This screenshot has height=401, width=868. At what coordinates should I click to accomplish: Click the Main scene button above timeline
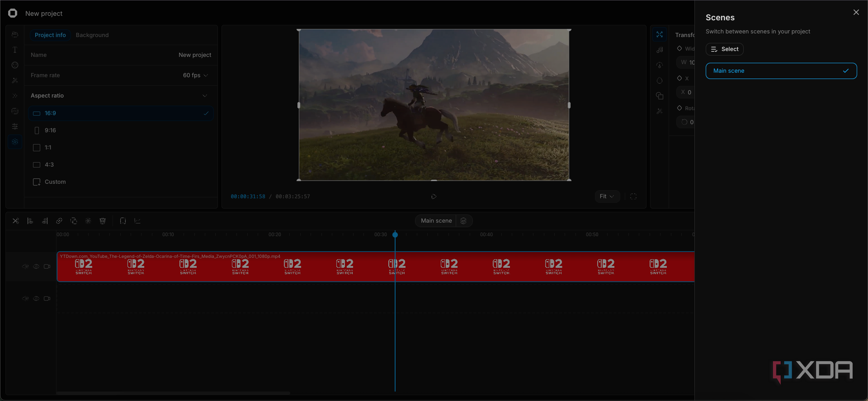(436, 221)
